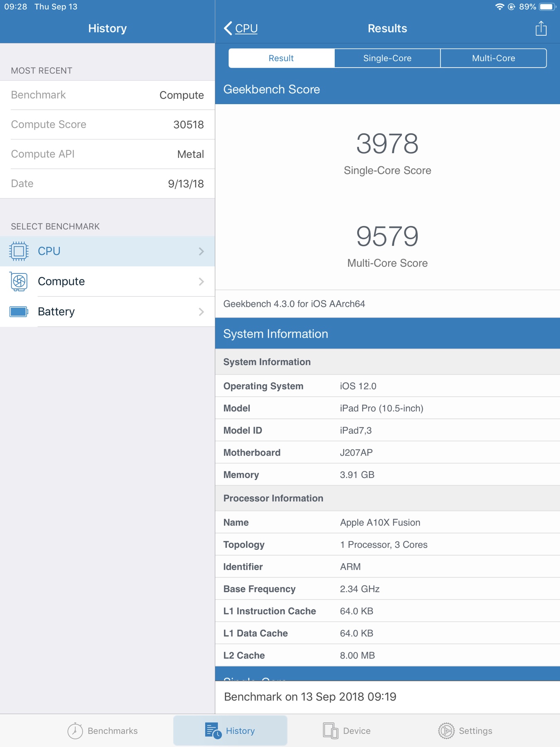Tap Benchmark on 13 Sep 2018 09:19 footer
560x747 pixels.
[x=310, y=697]
